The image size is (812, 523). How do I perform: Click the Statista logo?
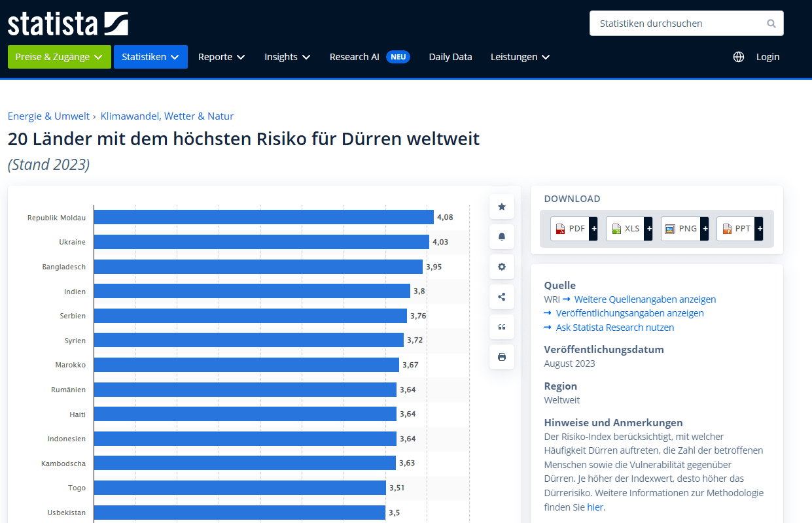pos(68,24)
